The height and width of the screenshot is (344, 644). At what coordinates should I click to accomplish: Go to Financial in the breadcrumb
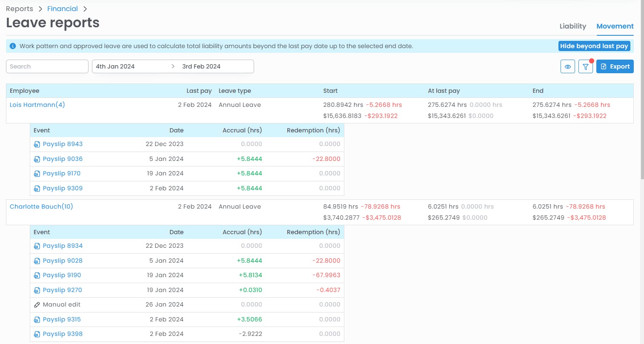click(63, 9)
